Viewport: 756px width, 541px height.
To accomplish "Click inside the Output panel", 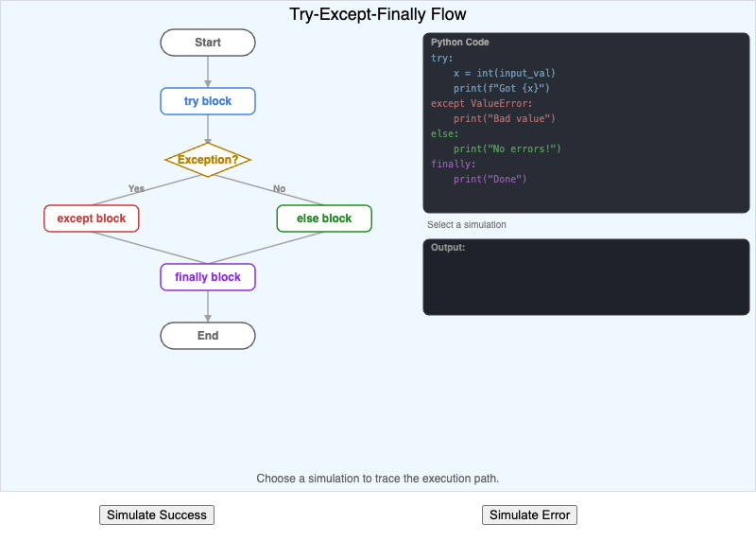I will pyautogui.click(x=586, y=282).
